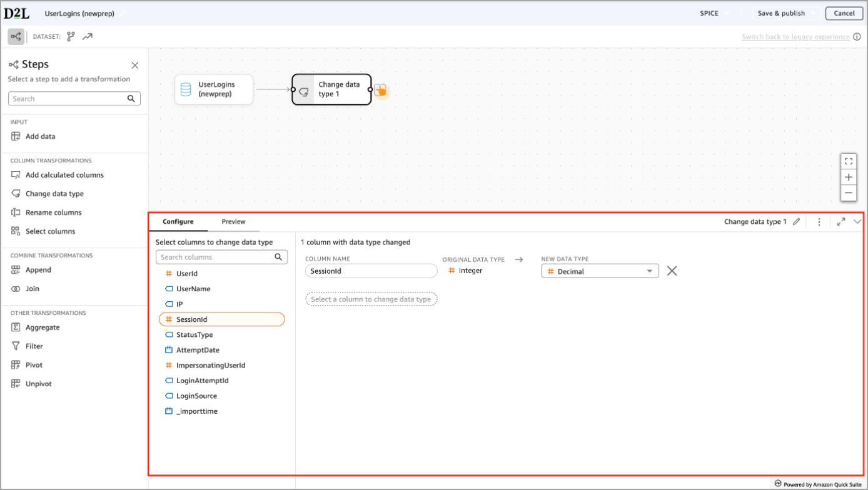Image resolution: width=868 pixels, height=490 pixels.
Task: Edit the step name using the pencil icon
Action: tap(796, 221)
